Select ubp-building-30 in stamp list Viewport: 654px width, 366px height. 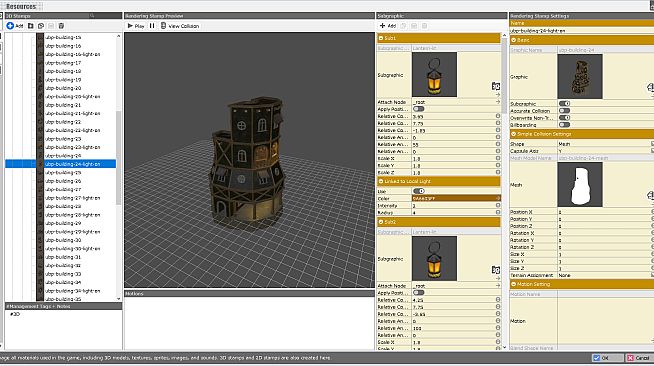tap(63, 240)
